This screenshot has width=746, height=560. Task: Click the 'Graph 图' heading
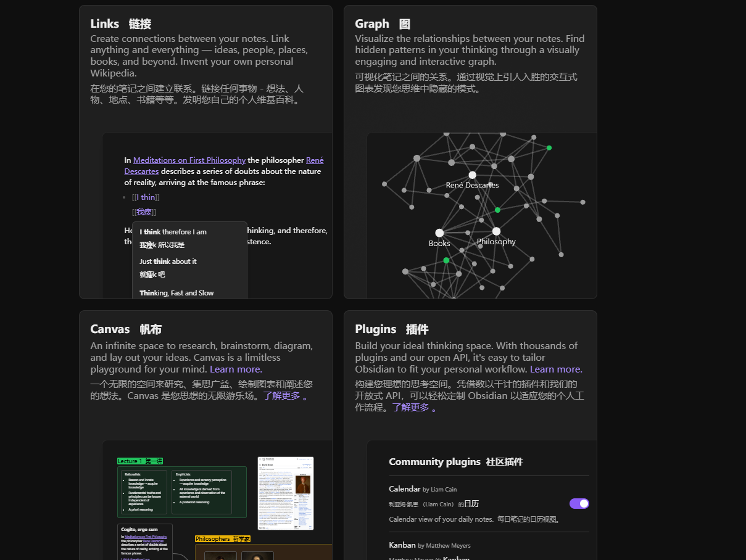coord(383,24)
